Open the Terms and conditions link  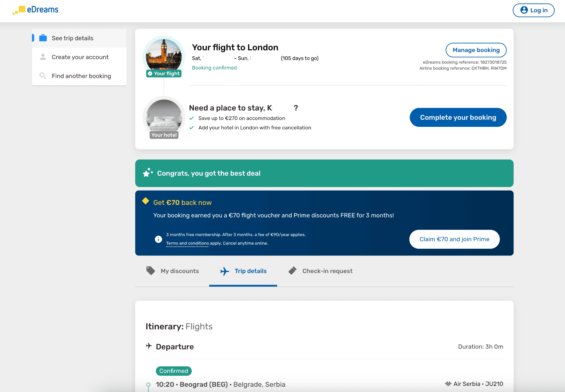point(187,243)
